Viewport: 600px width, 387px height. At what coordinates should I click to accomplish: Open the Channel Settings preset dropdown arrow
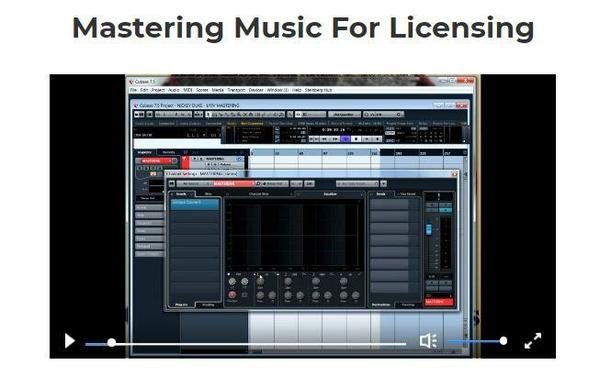pos(383,184)
